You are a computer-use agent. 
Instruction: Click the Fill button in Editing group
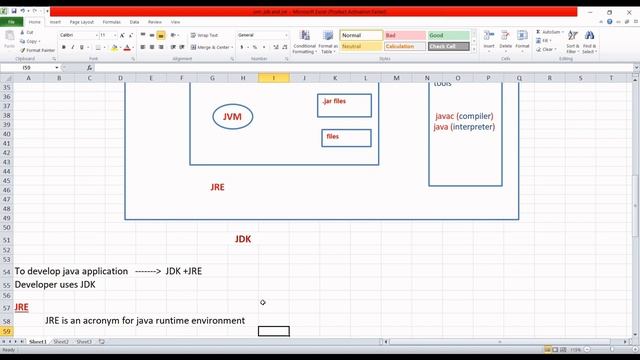coord(544,41)
